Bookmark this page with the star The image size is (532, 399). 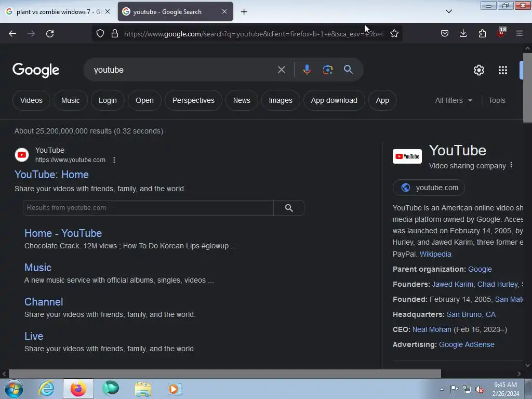tap(394, 33)
